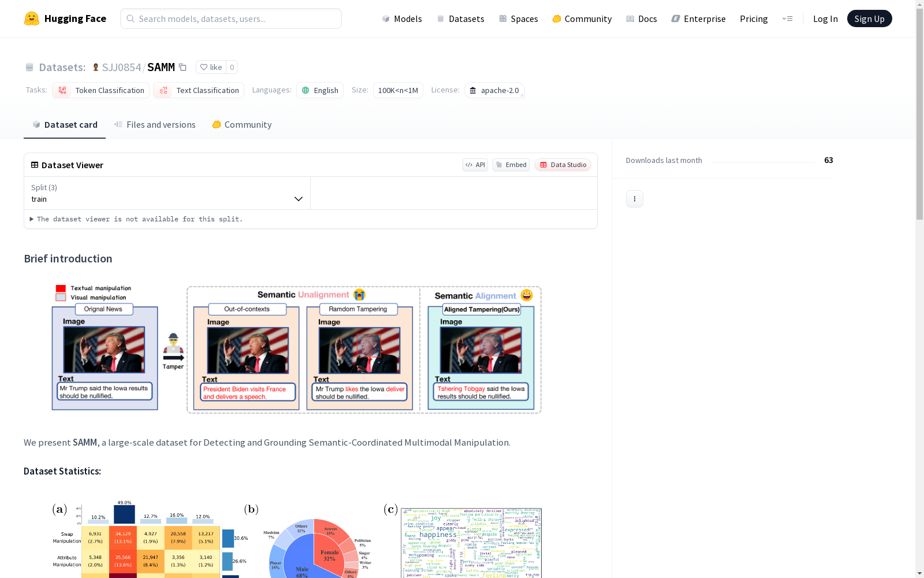This screenshot has height=578, width=924.
Task: Open the Enterprise page
Action: point(698,18)
